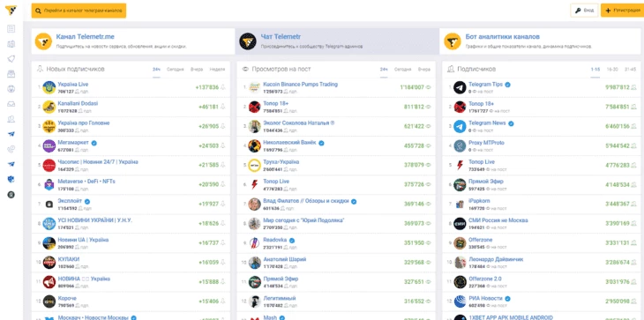The width and height of the screenshot is (644, 320).
Task: Click the tag icon in left sidebar
Action: point(11,59)
